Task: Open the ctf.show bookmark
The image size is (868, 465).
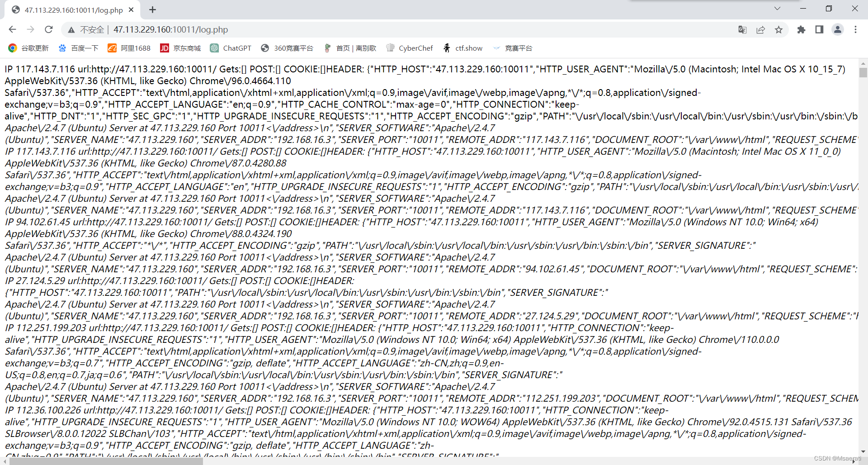Action: [x=462, y=48]
